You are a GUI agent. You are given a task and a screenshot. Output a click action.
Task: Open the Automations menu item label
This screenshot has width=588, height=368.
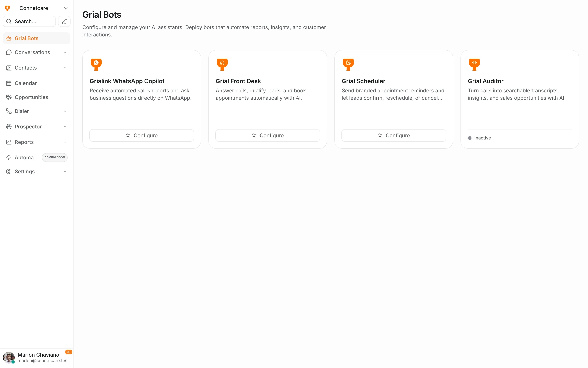tap(26, 158)
